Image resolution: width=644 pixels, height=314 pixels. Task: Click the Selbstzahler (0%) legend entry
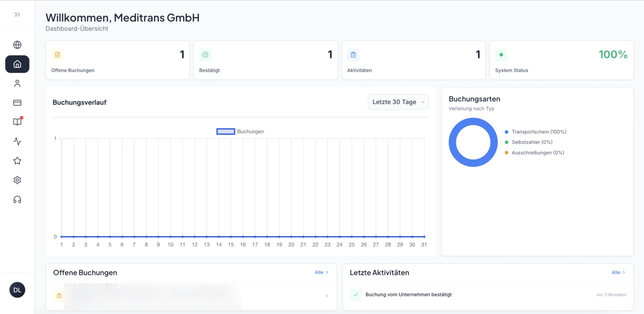pyautogui.click(x=528, y=142)
